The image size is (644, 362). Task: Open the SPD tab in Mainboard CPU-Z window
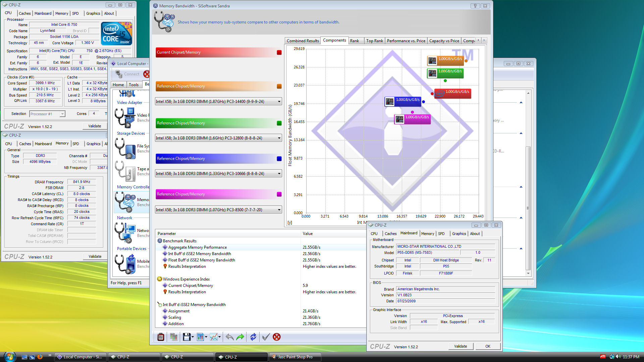pyautogui.click(x=441, y=234)
